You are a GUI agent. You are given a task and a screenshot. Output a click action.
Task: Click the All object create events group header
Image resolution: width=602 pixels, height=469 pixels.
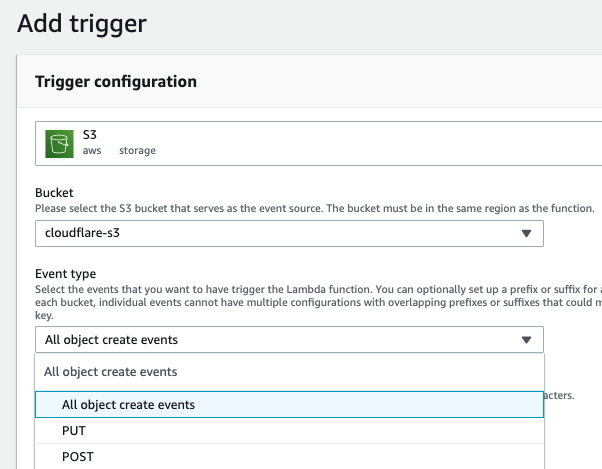(x=110, y=371)
